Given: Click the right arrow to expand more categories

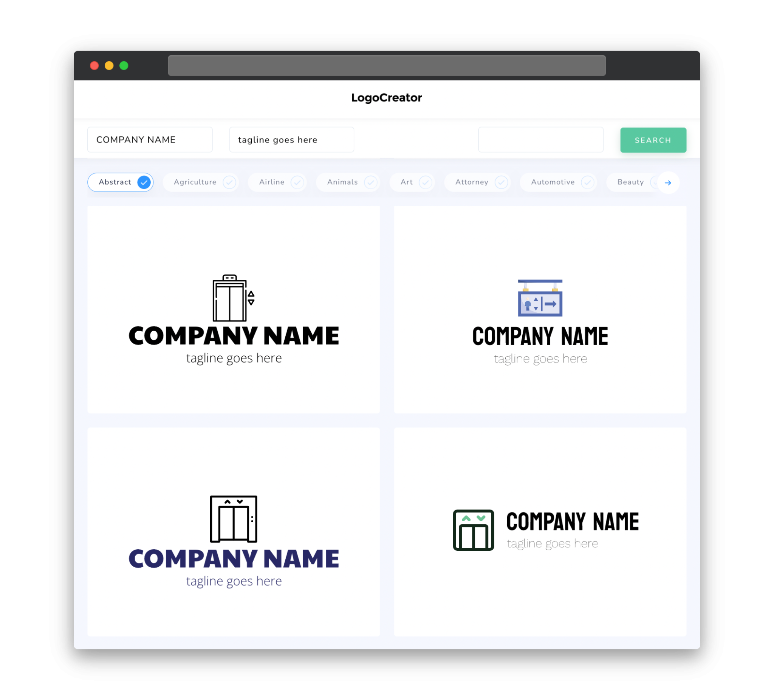Looking at the screenshot, I should (x=667, y=182).
